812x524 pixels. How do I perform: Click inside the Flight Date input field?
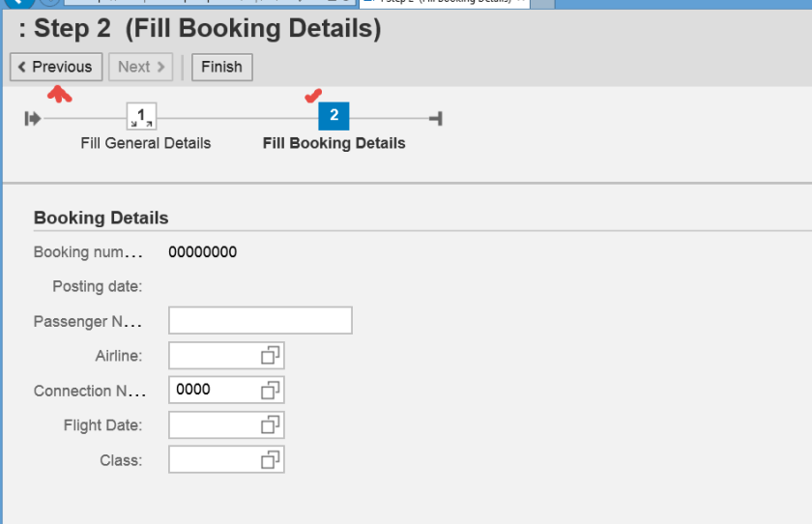coord(213,424)
